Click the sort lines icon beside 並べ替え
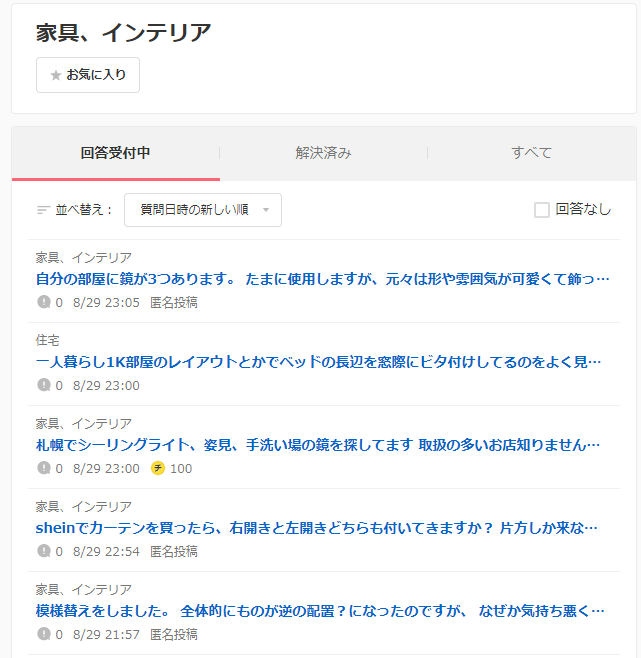Screen dimensions: 641x658 (43, 210)
